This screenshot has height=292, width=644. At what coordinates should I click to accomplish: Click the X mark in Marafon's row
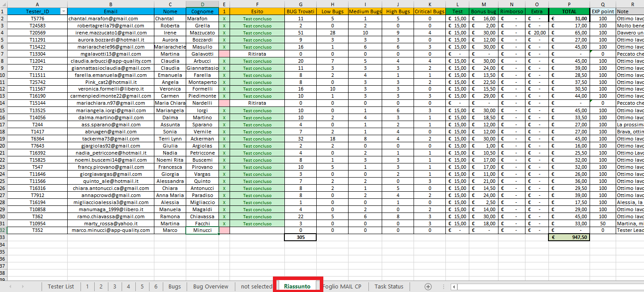click(x=224, y=19)
